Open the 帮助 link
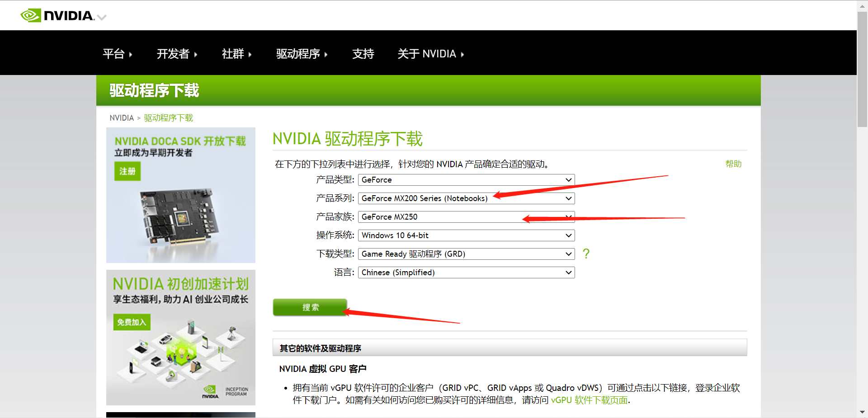 733,164
